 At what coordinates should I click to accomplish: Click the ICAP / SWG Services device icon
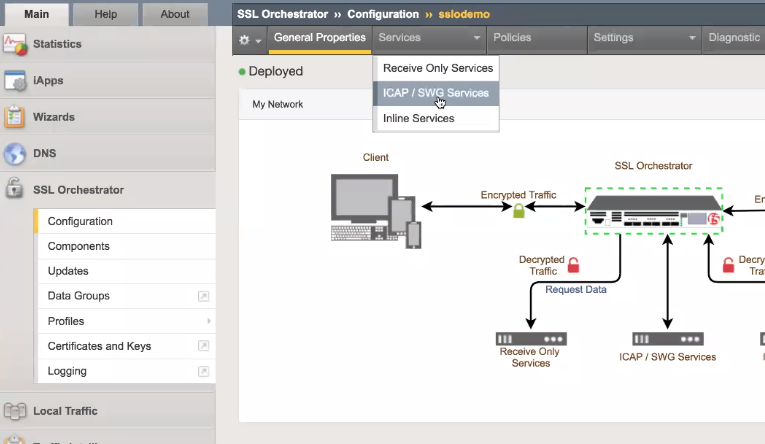pos(667,339)
